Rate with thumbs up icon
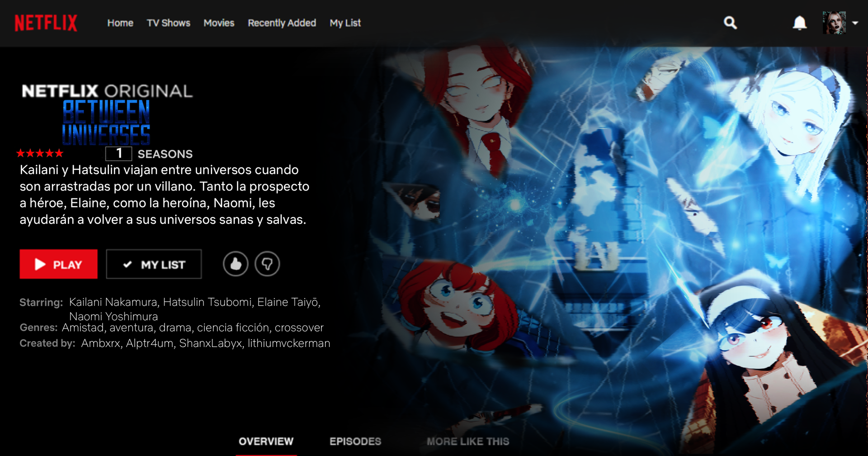 pos(236,264)
